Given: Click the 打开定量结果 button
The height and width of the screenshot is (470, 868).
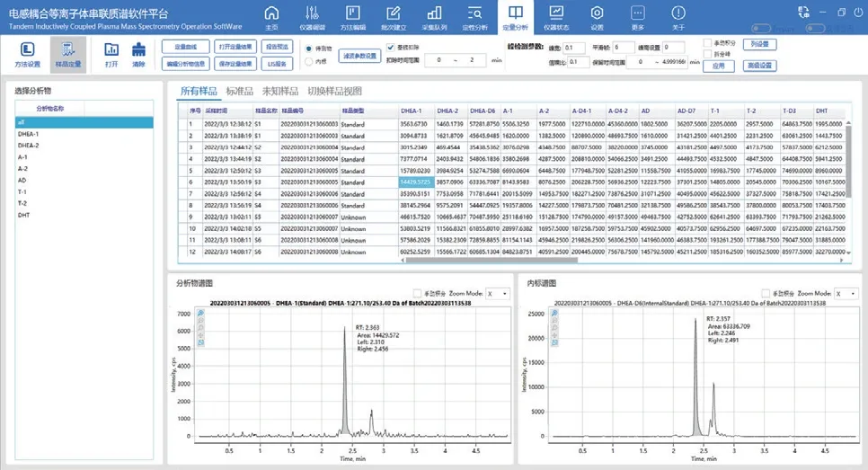Looking at the screenshot, I should (x=235, y=47).
